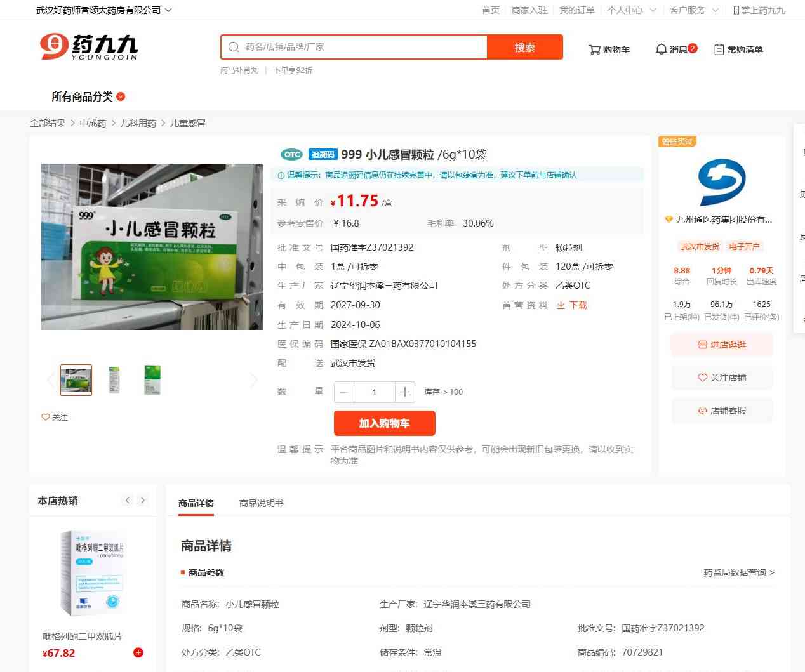Toggle 关注 favorite under product image
Viewport: 805px width, 672px height.
click(55, 417)
